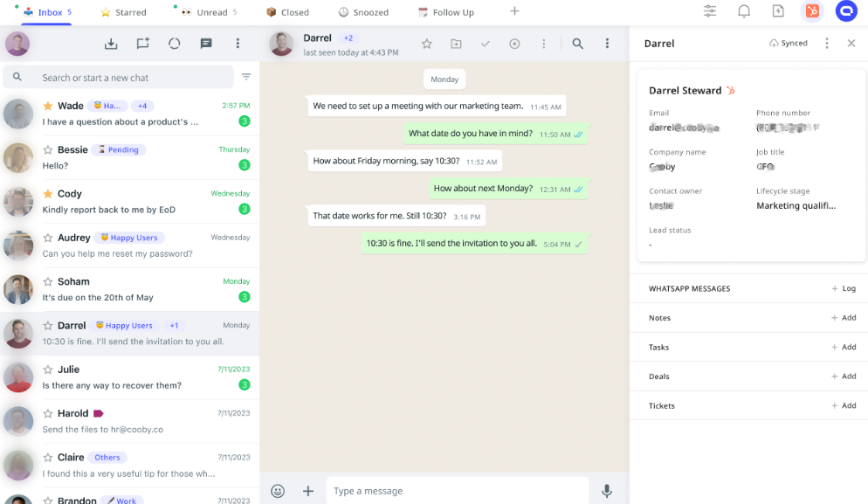Search within the Darrel conversation

577,44
